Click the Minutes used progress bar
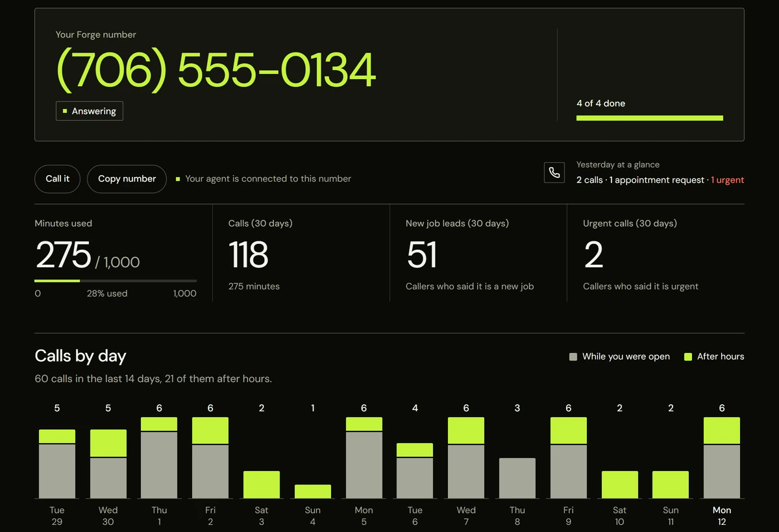 pos(116,281)
